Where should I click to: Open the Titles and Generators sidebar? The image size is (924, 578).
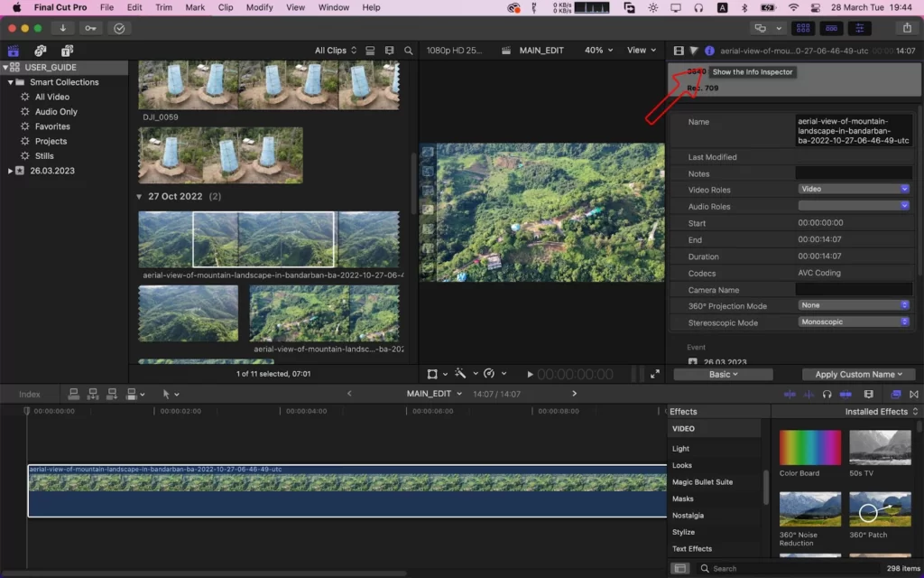click(67, 51)
